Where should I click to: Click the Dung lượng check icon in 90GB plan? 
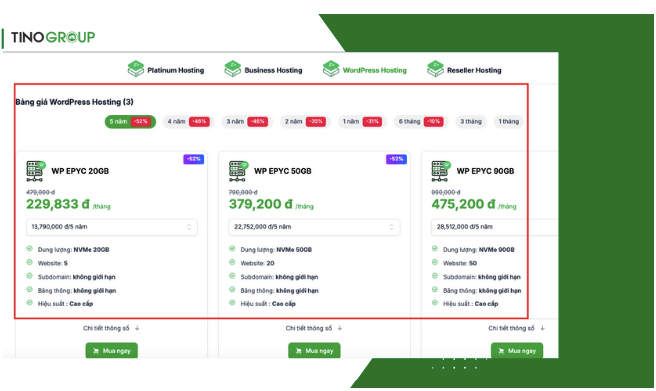[435, 249]
